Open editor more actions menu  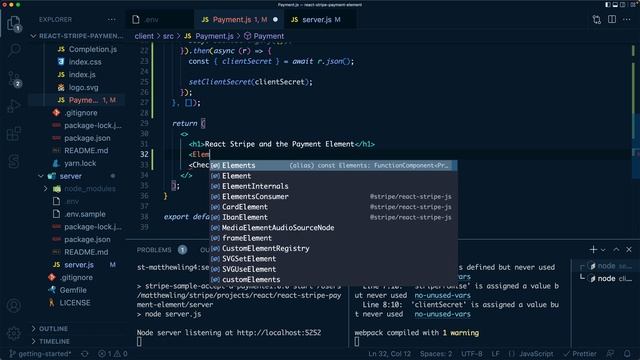click(x=627, y=20)
